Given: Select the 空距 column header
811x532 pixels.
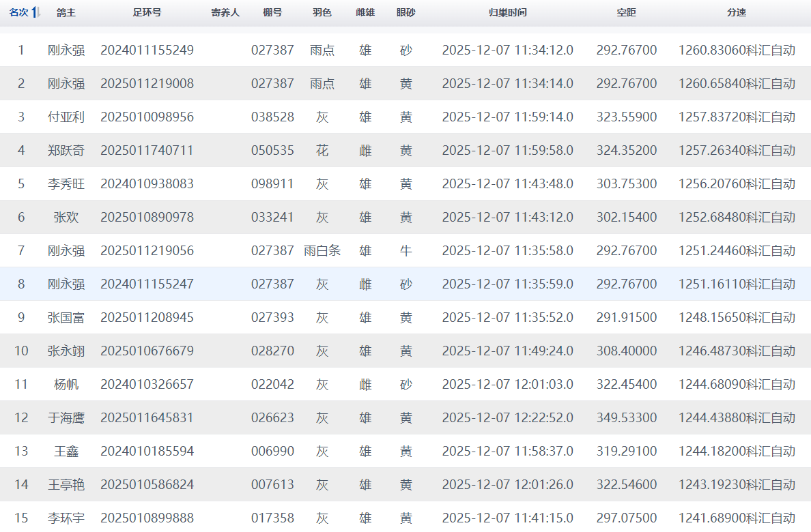Looking at the screenshot, I should (x=626, y=13).
